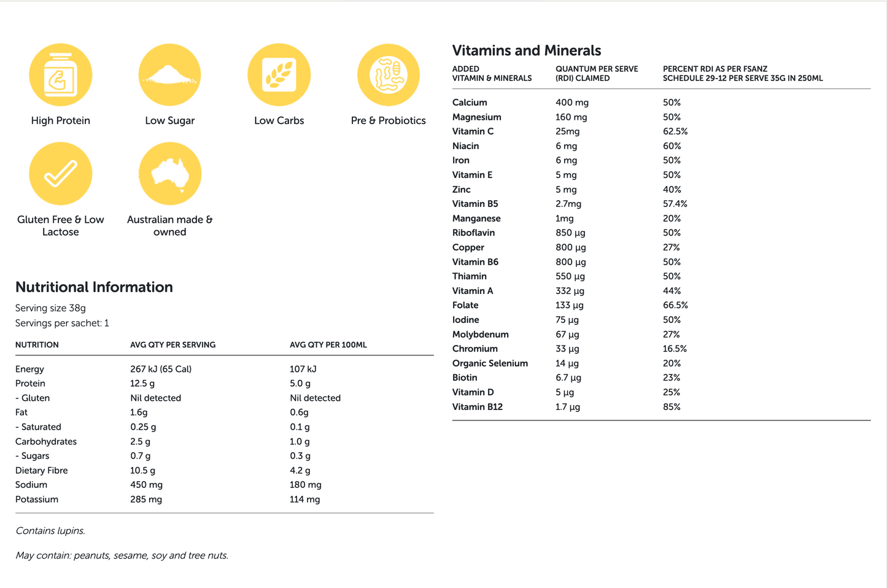The width and height of the screenshot is (887, 588).
Task: Click the Organic Selenium row label
Action: pyautogui.click(x=490, y=363)
